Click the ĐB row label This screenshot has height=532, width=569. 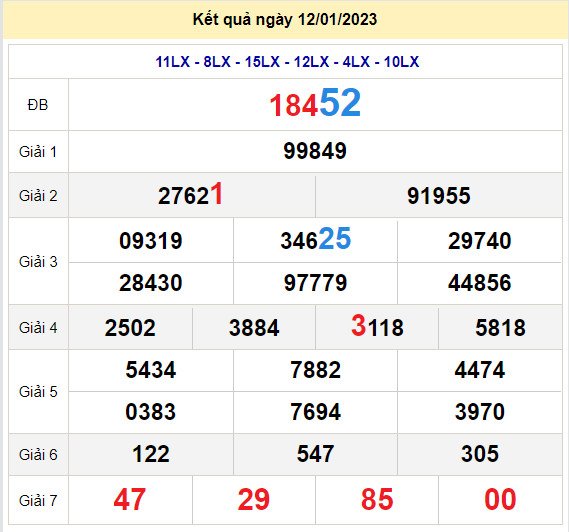[x=38, y=105]
